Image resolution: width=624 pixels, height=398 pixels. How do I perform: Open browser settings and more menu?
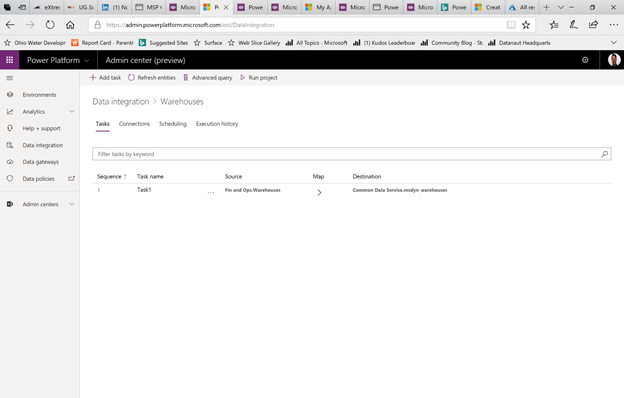pos(614,25)
